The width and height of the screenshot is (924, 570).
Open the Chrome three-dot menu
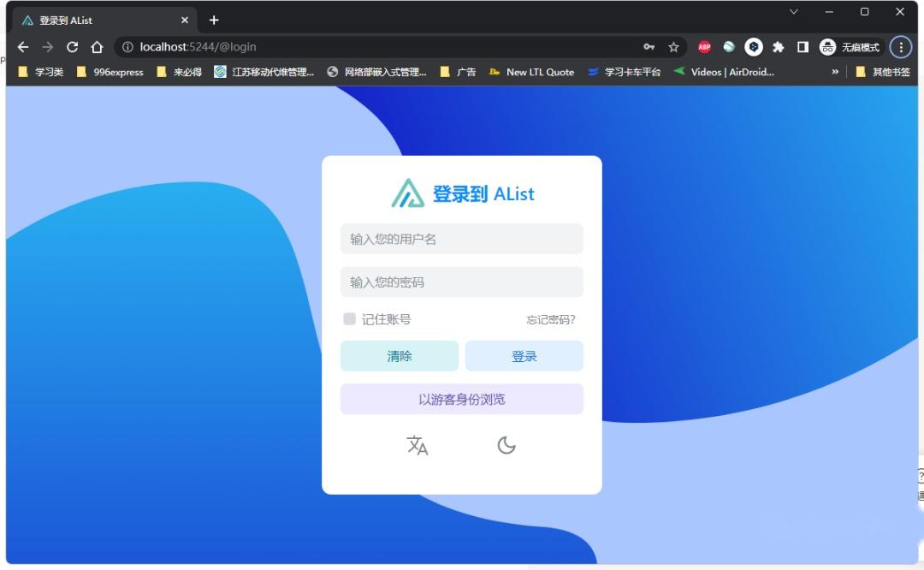coord(900,47)
